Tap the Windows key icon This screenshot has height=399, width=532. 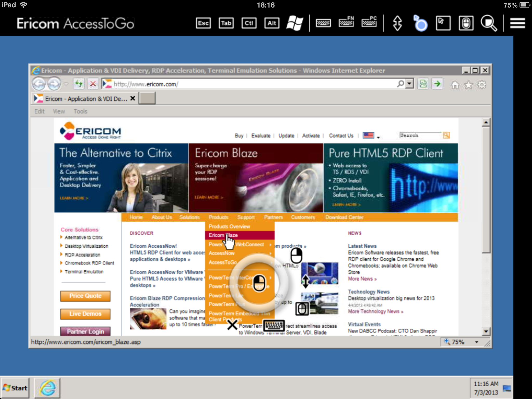tap(295, 23)
